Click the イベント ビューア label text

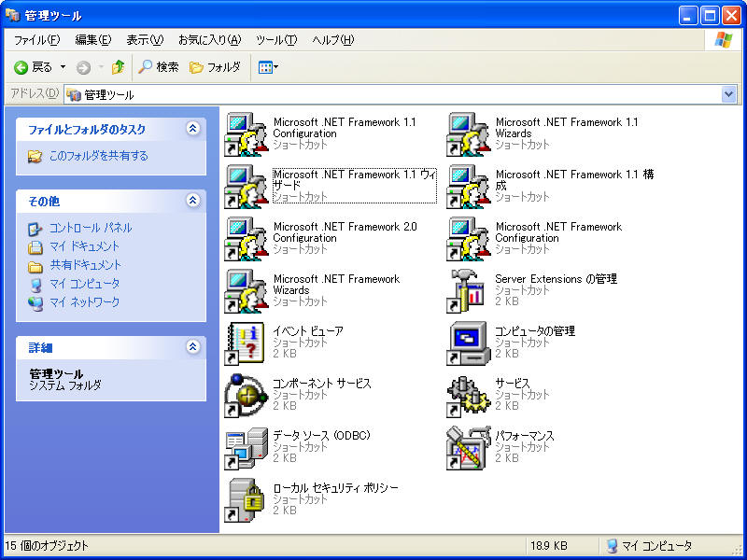[308, 331]
